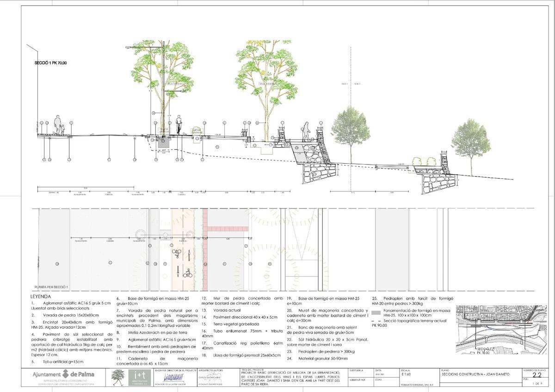The image size is (555, 392).
Task: Open the PK 90.00 legend entry
Action: 380,325
